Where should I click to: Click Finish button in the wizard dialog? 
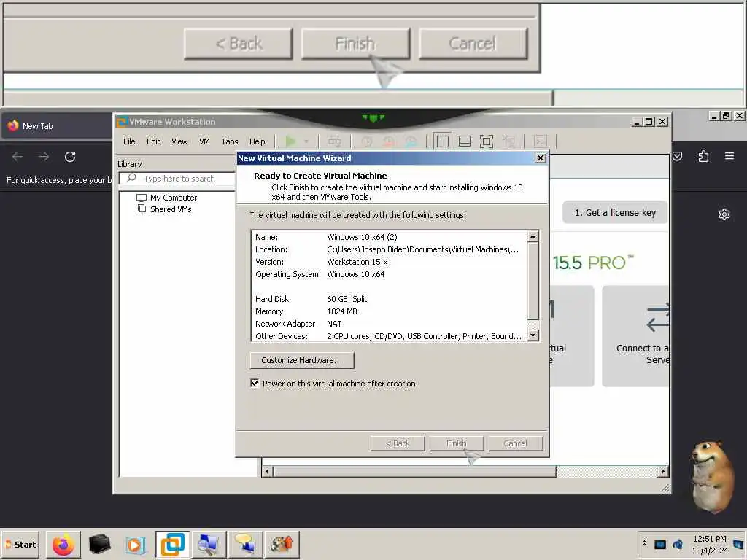point(457,443)
